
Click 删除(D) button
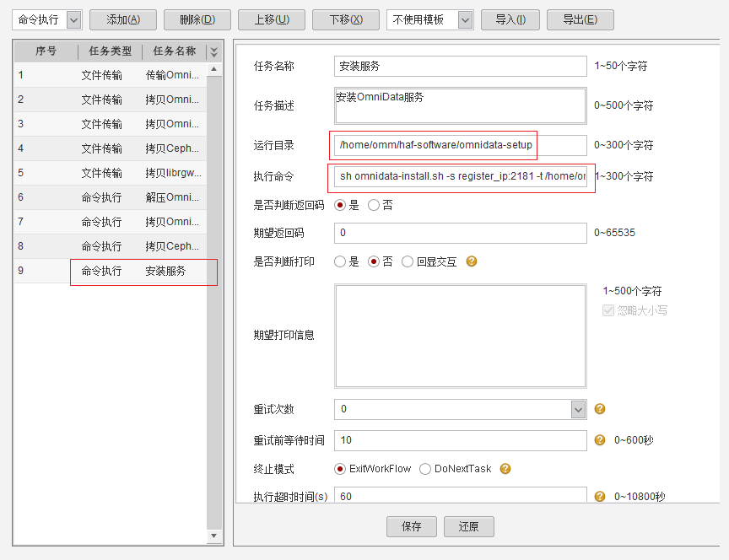(x=197, y=20)
